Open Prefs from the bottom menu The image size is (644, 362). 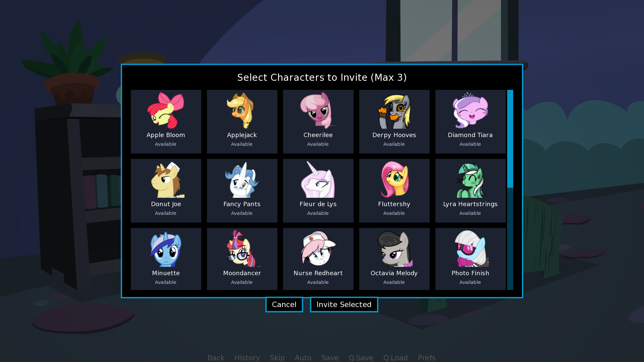pos(427,358)
